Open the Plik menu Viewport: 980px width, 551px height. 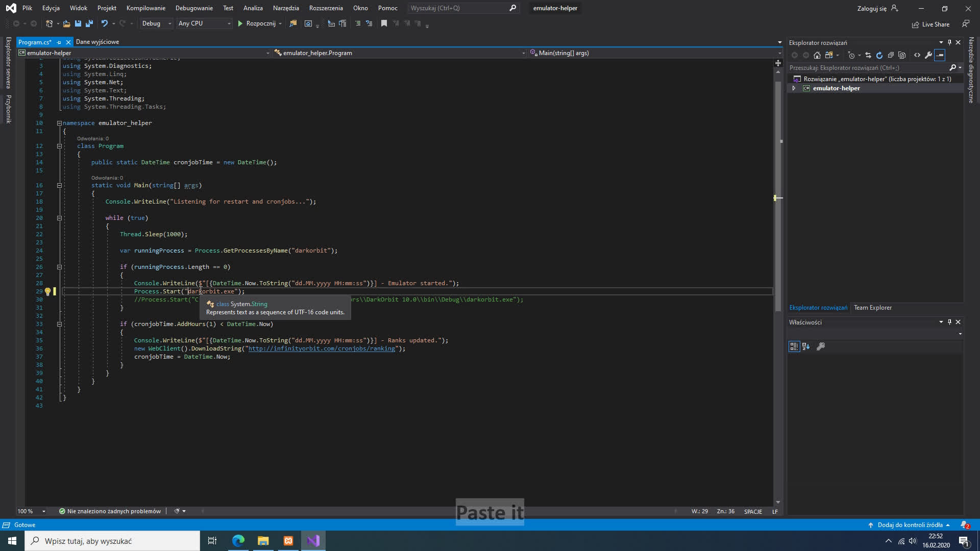(x=28, y=8)
